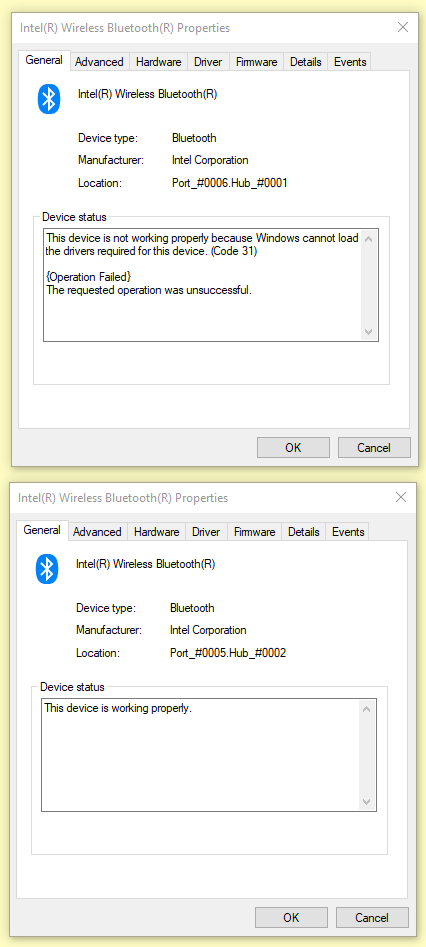Click scroll up arrow in lower status box

click(x=366, y=709)
